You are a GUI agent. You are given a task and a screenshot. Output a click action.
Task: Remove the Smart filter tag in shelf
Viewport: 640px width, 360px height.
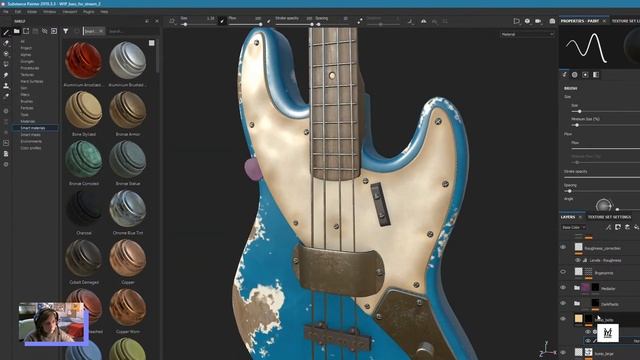(x=101, y=31)
